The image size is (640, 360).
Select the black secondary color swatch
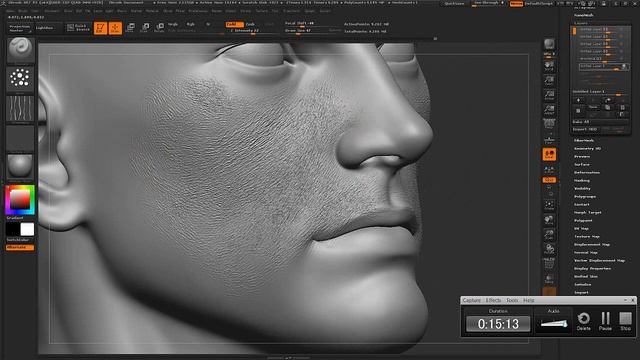tap(13, 229)
